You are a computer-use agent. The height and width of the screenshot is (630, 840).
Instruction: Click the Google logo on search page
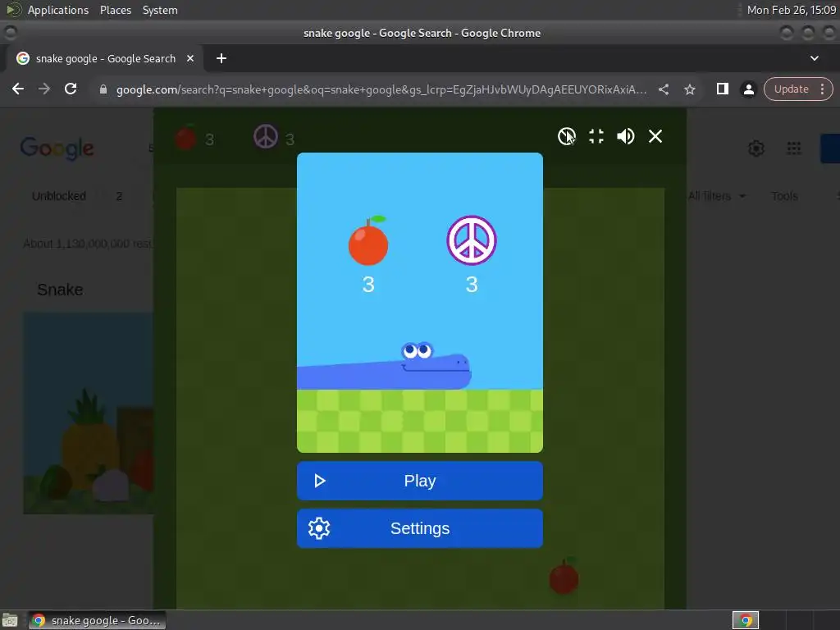click(x=57, y=148)
